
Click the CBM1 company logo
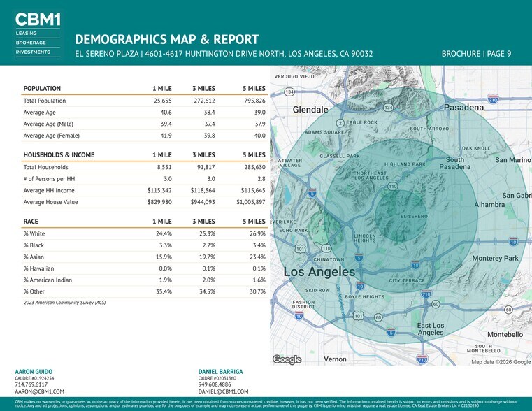(38, 20)
